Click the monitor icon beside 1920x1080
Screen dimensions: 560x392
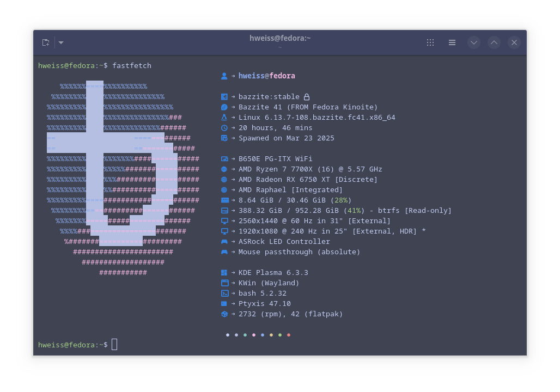click(x=224, y=231)
